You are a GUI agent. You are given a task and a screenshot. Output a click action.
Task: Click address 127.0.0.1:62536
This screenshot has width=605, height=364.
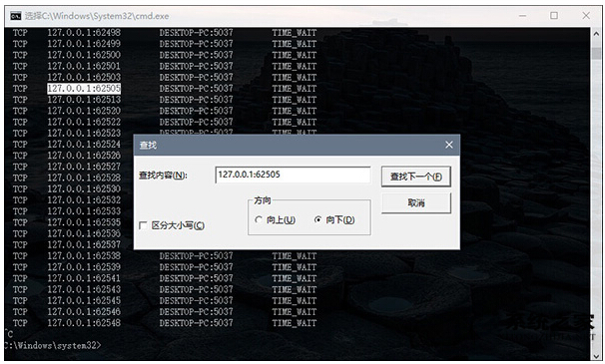[x=84, y=233]
